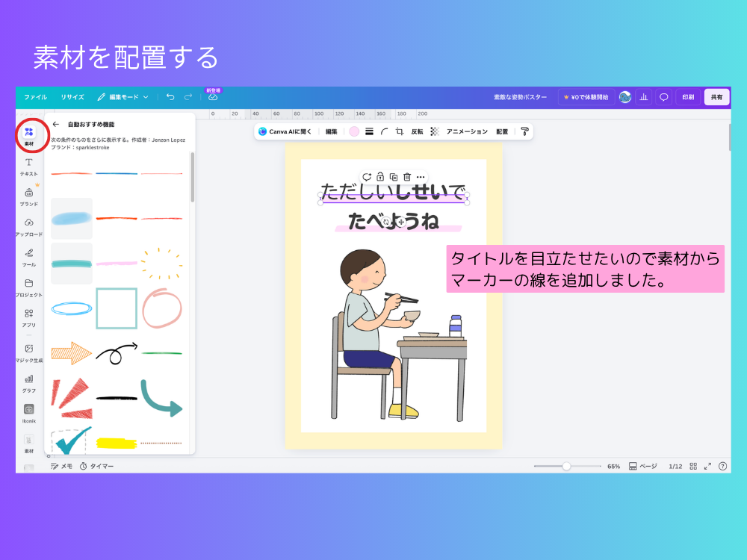Select the black looping arrow element
The image size is (747, 560).
tap(117, 353)
